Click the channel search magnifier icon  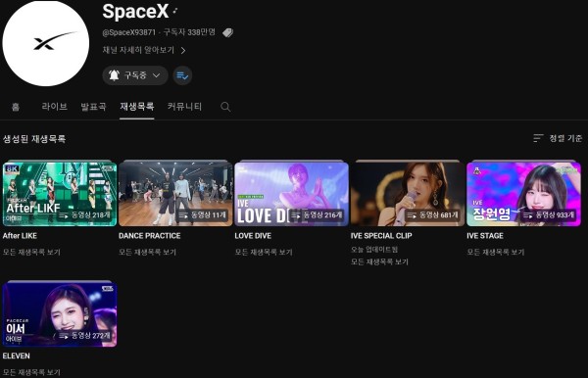(x=225, y=107)
